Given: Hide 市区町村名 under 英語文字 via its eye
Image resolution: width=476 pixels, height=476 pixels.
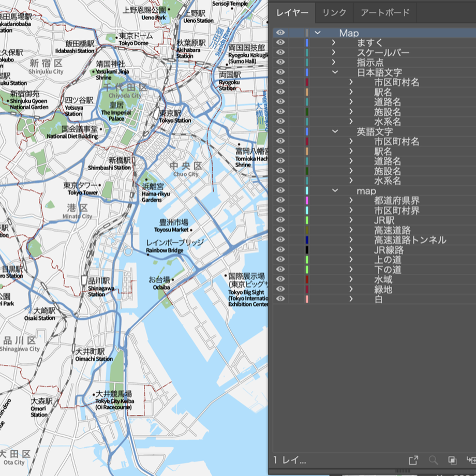Looking at the screenshot, I should point(280,141).
